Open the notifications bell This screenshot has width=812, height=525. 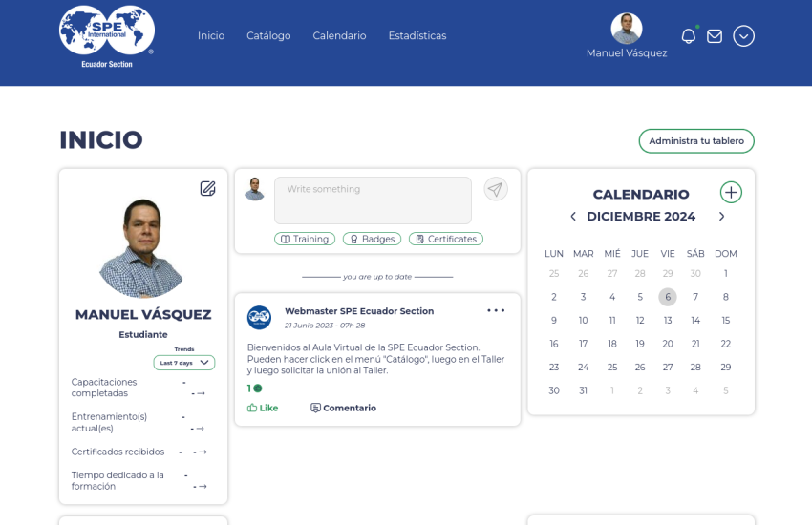tap(688, 36)
